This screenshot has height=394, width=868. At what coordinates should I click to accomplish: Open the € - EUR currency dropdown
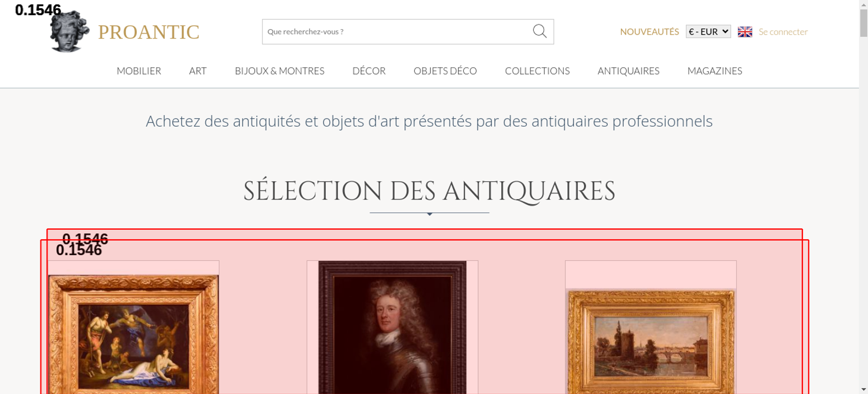[x=708, y=32]
